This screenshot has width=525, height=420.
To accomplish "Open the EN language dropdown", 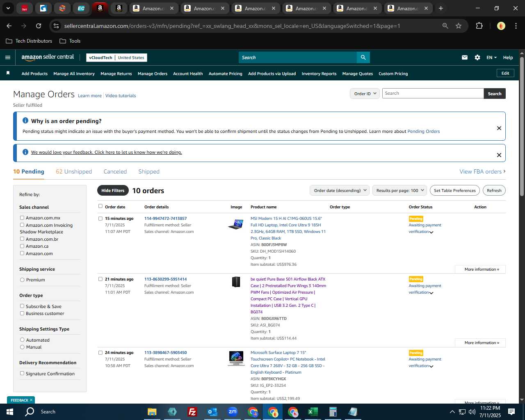I will click(x=491, y=57).
